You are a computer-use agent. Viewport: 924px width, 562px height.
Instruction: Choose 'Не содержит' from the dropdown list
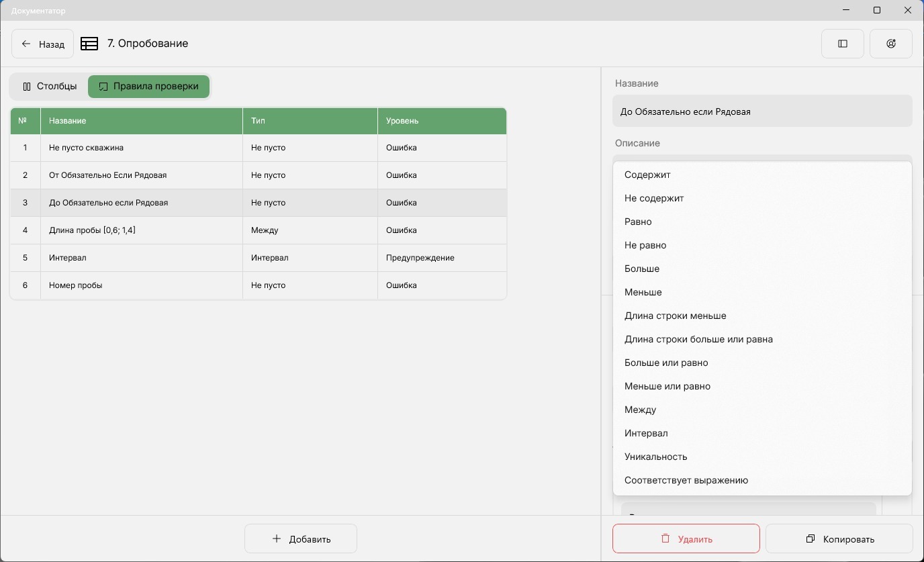click(762, 198)
